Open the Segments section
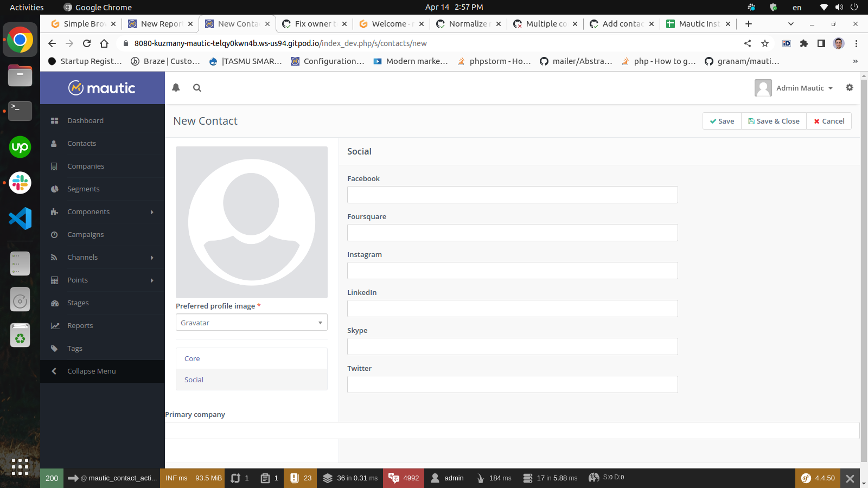The width and height of the screenshot is (868, 488). pyautogui.click(x=83, y=189)
